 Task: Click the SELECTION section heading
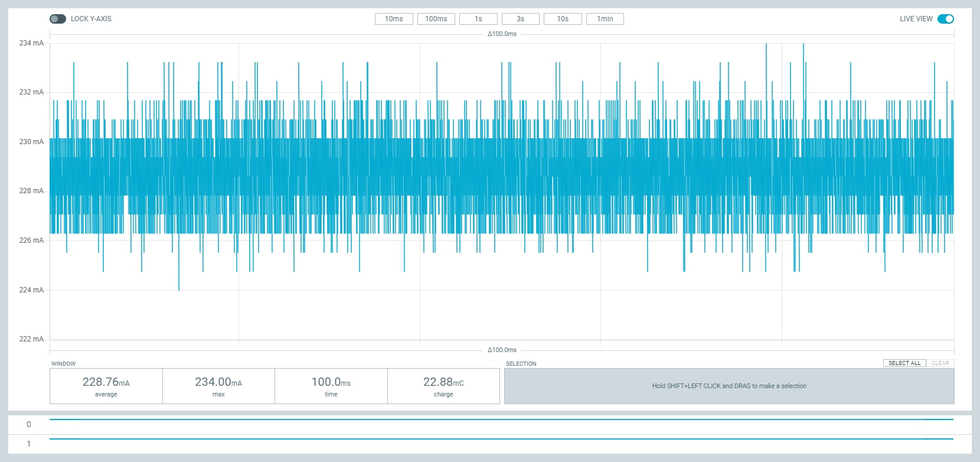(521, 364)
